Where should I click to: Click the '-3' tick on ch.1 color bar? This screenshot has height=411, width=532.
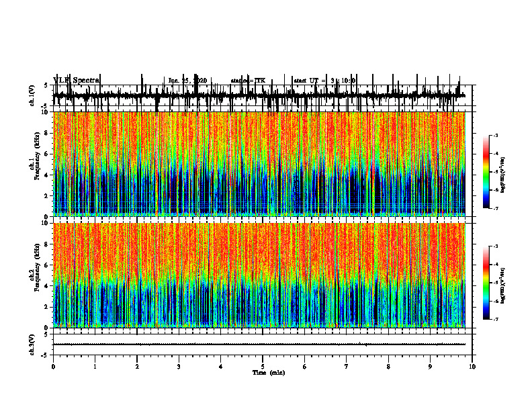coord(495,135)
